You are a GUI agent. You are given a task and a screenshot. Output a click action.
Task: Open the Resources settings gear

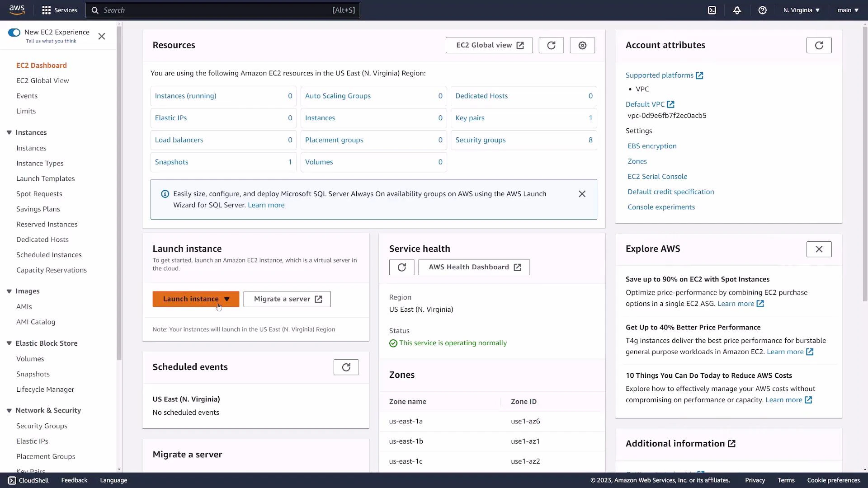582,45
